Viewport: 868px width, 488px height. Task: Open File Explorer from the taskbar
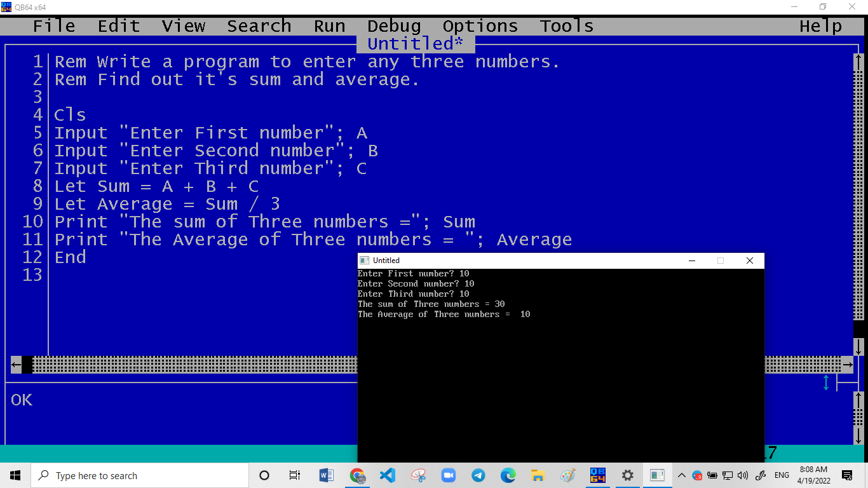click(x=538, y=475)
